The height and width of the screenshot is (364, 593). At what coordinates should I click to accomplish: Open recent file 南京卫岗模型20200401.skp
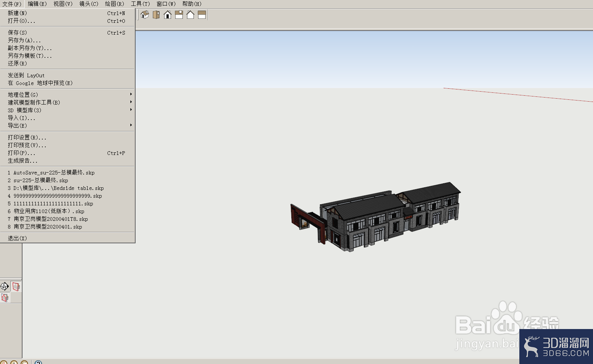coord(67,227)
